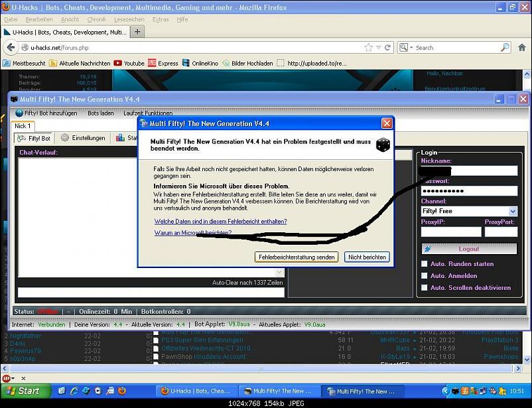Image resolution: width=532 pixels, height=408 pixels.
Task: Click the page scrollbar down arrow
Action: pos(527,359)
